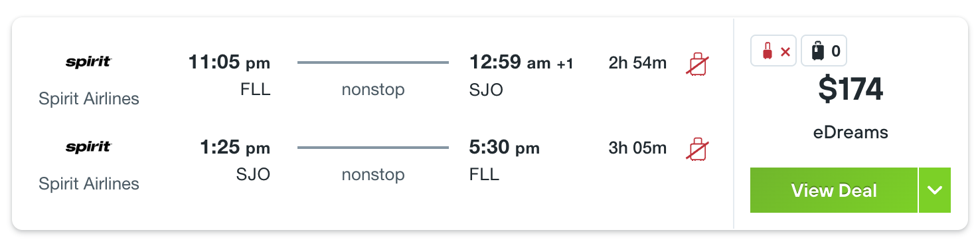The image size is (980, 242).
Task: Click the nonstop label on the SJO–FLL leg
Action: coord(373,174)
